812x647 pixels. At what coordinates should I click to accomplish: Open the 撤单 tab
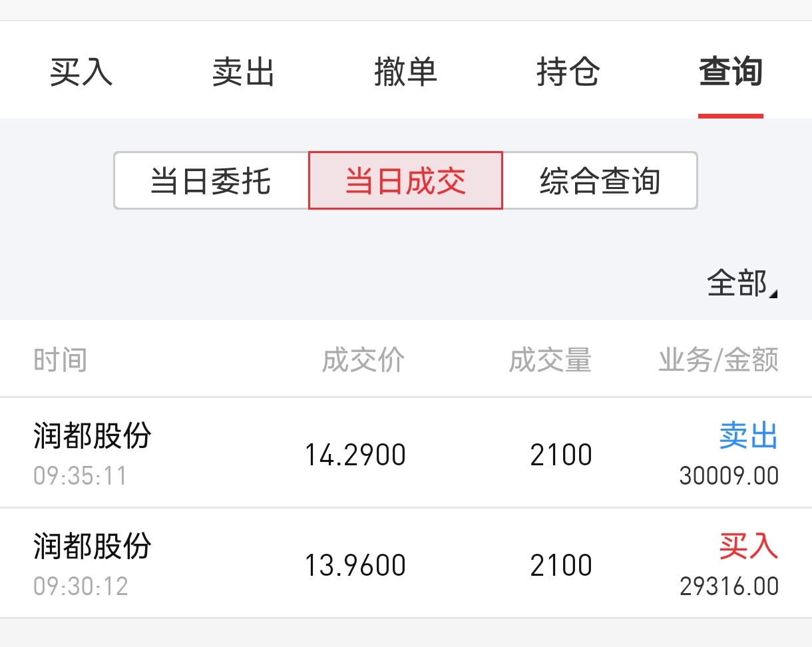[x=405, y=72]
